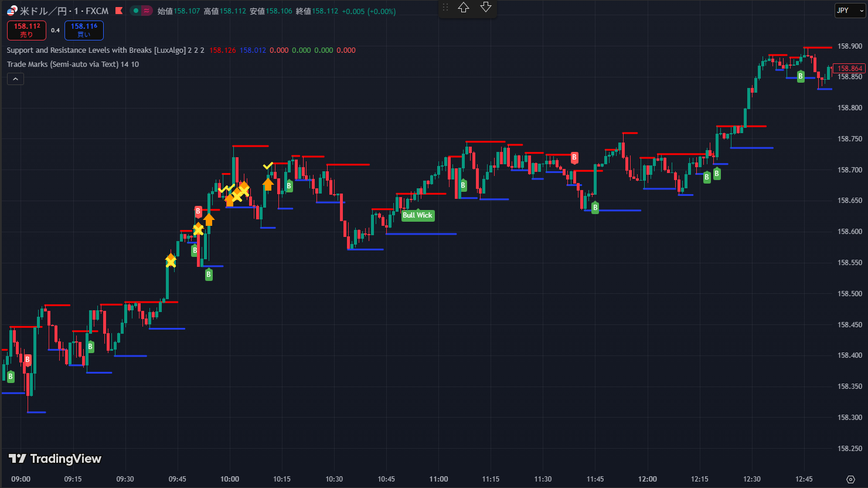The image size is (868, 488).
Task: Click the red 158.864 current price label
Action: (849, 69)
